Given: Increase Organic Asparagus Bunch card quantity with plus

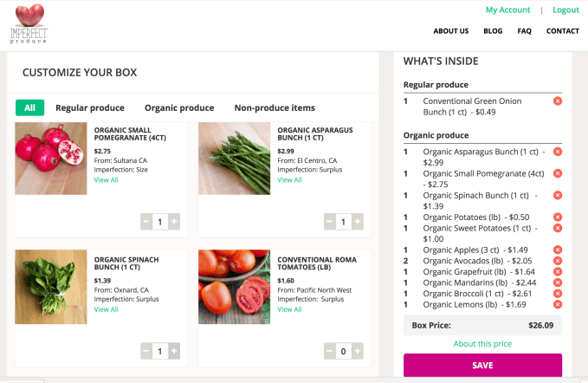Looking at the screenshot, I should click(x=358, y=221).
